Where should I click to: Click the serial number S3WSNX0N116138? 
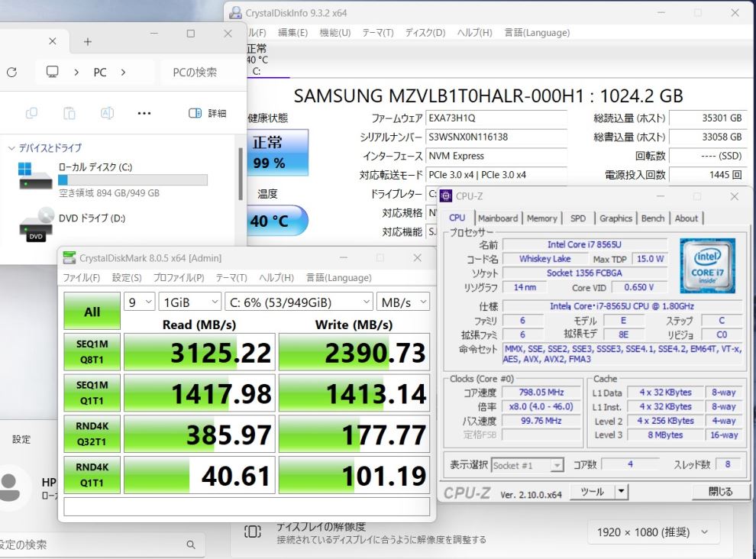point(496,137)
